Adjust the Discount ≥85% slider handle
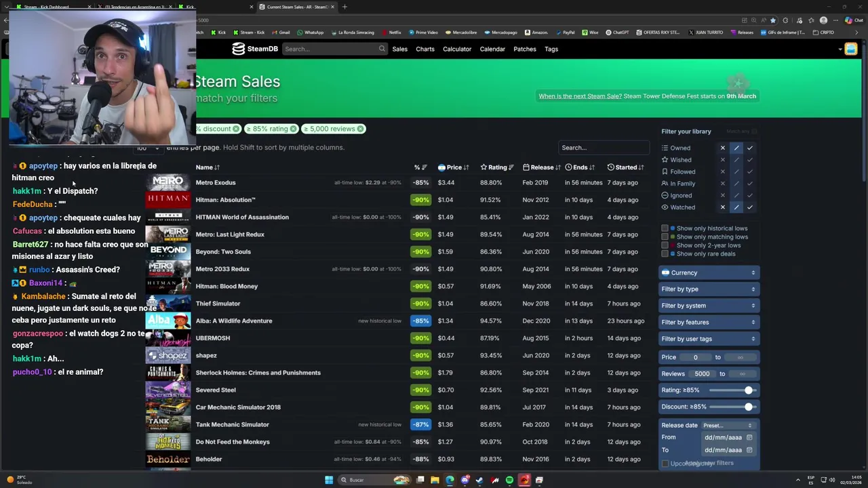Image resolution: width=868 pixels, height=488 pixels. tap(749, 407)
